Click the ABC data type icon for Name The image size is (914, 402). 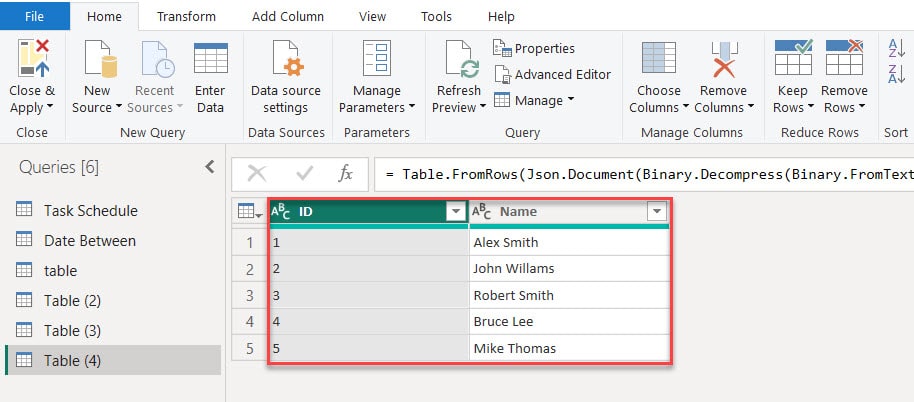click(x=481, y=212)
